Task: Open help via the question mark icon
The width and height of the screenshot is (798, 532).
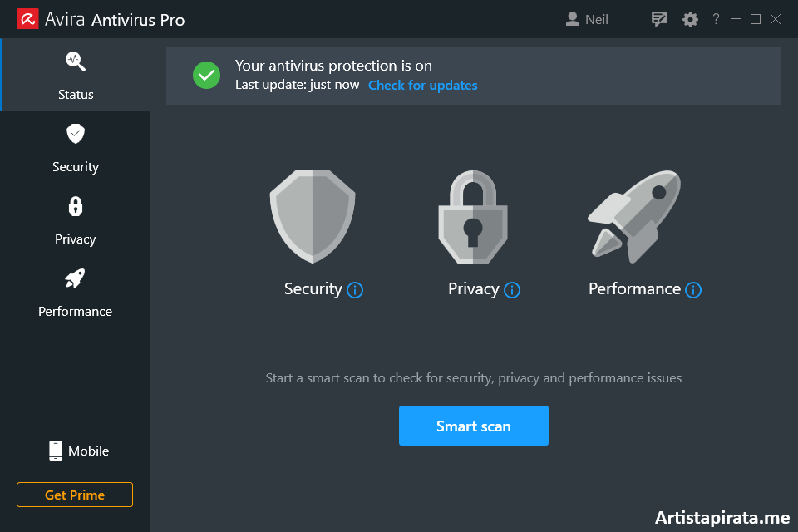Action: 716,18
